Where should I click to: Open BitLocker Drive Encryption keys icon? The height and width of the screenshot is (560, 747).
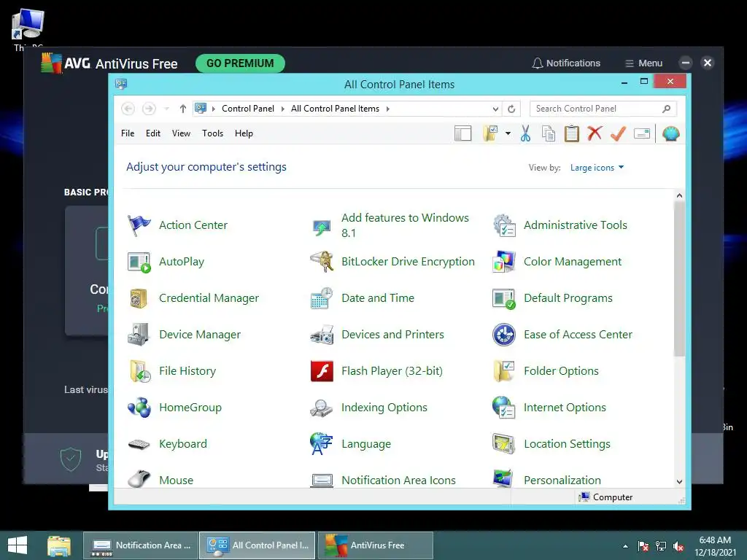click(x=322, y=262)
